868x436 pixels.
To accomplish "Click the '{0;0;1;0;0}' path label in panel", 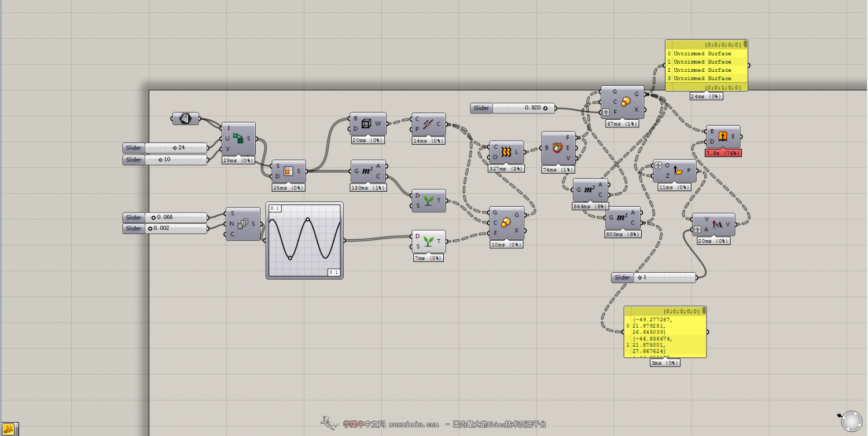I will [x=723, y=87].
